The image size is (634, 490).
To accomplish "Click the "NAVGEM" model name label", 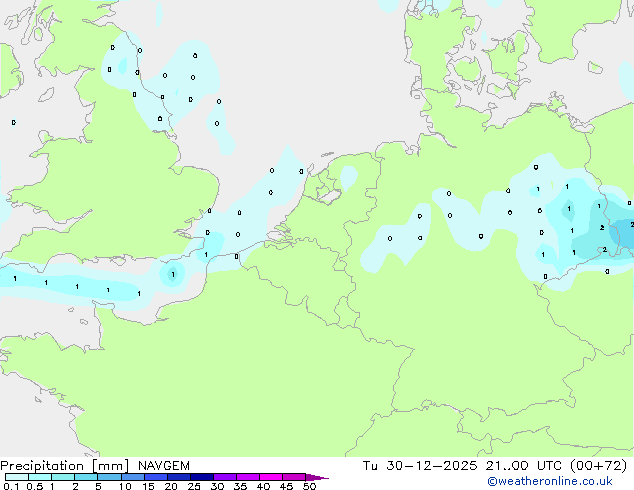I will click(164, 466).
